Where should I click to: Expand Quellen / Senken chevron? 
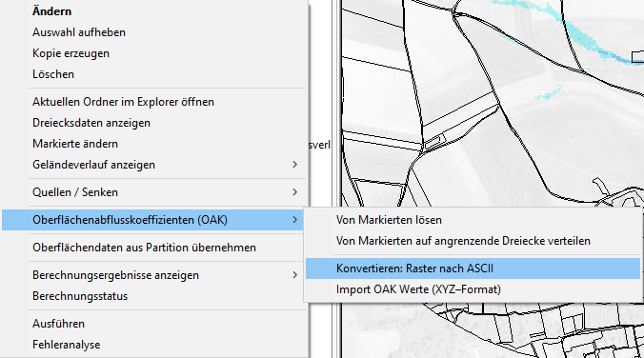tap(295, 192)
